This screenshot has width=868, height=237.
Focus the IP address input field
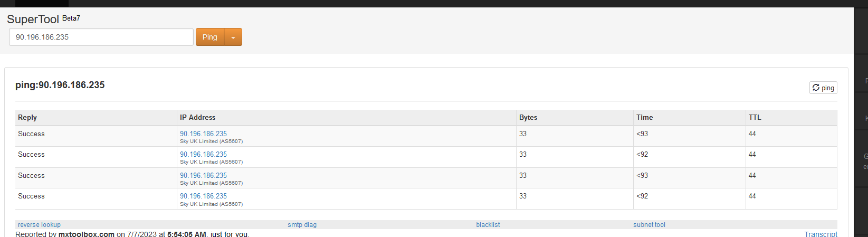coord(101,37)
